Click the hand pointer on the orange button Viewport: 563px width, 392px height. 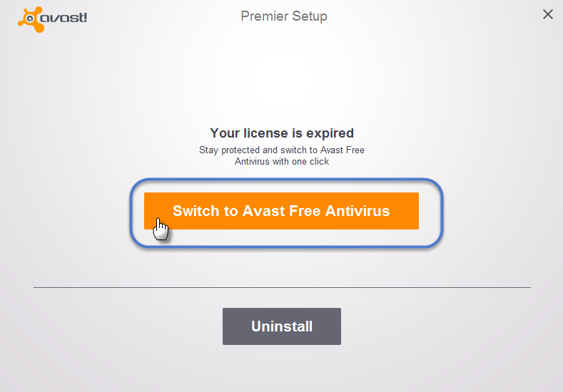coord(161,229)
